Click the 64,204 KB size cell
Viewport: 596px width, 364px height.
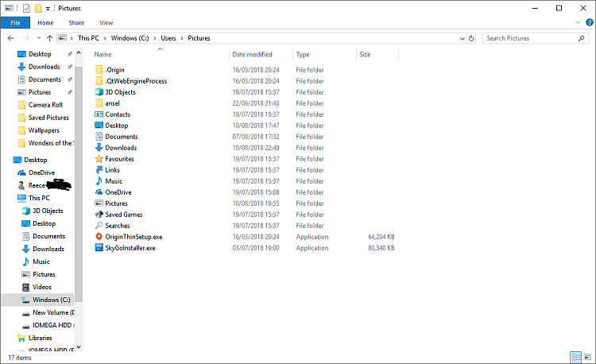(x=381, y=237)
